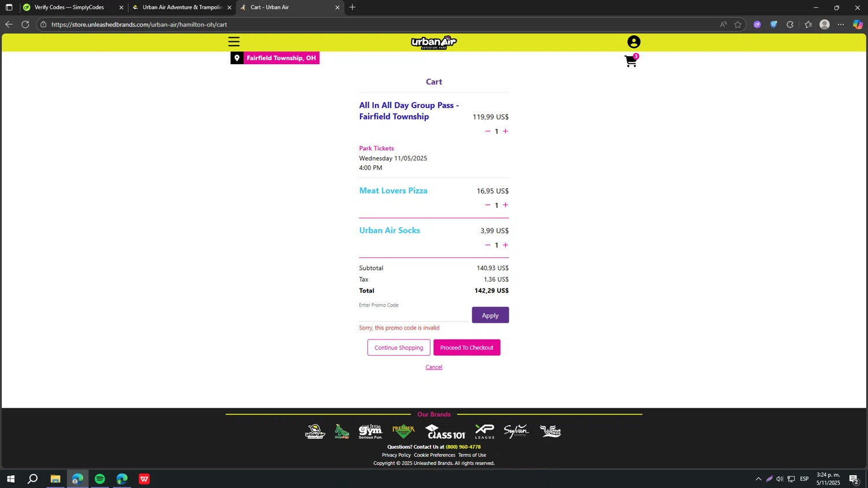Open the favorites list icon
The height and width of the screenshot is (488, 868).
click(x=808, y=24)
